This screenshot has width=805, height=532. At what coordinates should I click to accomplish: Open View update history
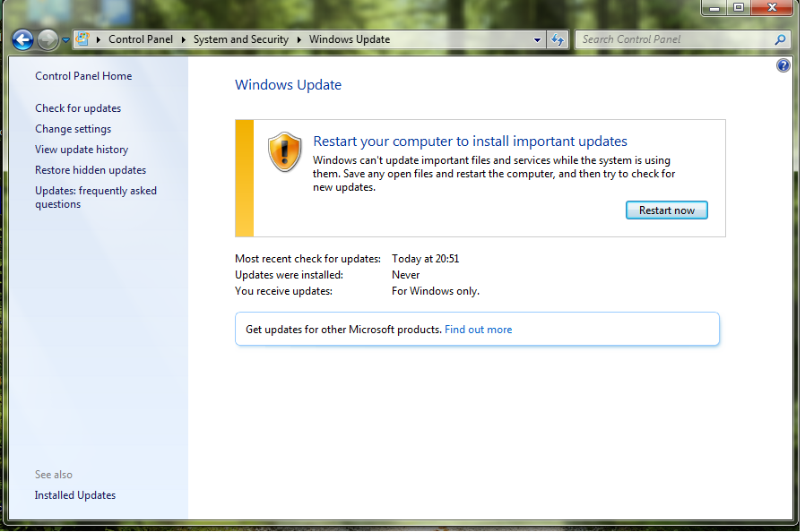pyautogui.click(x=82, y=150)
